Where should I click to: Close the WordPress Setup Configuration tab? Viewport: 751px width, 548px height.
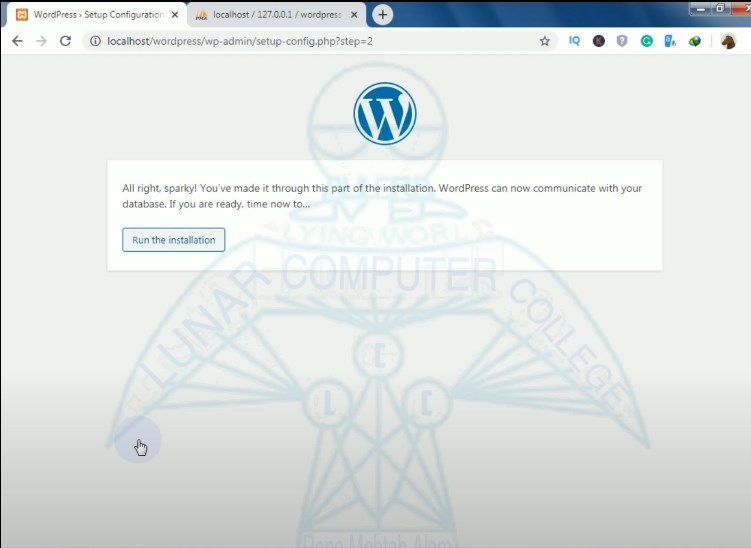point(175,15)
